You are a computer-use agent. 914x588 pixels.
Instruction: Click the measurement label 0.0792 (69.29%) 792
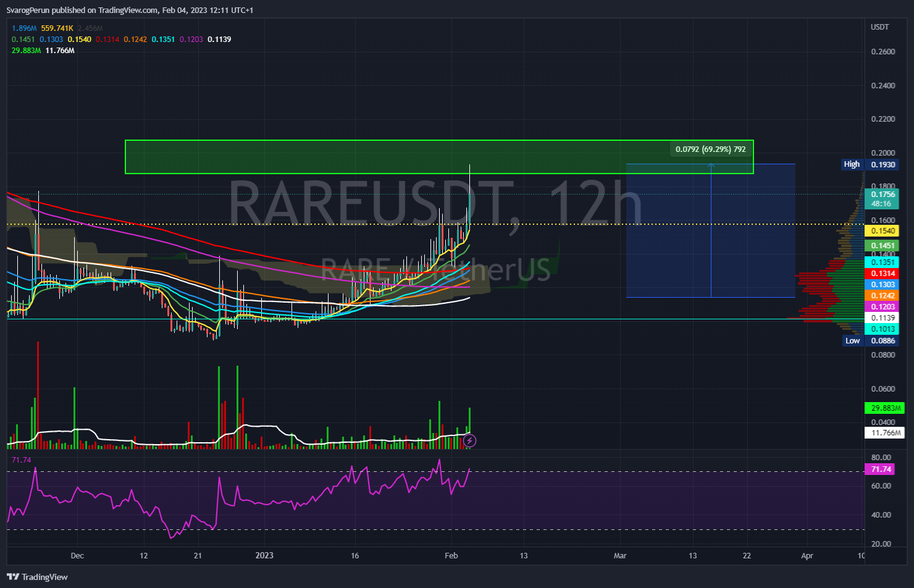click(710, 149)
